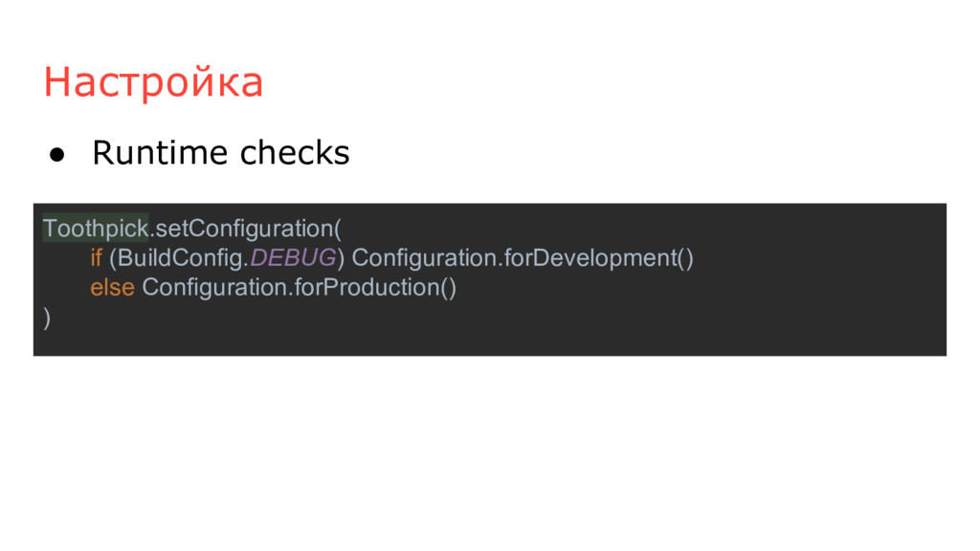The image size is (980, 551).
Task: Click the bullet point before Runtime checks
Action: pyautogui.click(x=56, y=155)
